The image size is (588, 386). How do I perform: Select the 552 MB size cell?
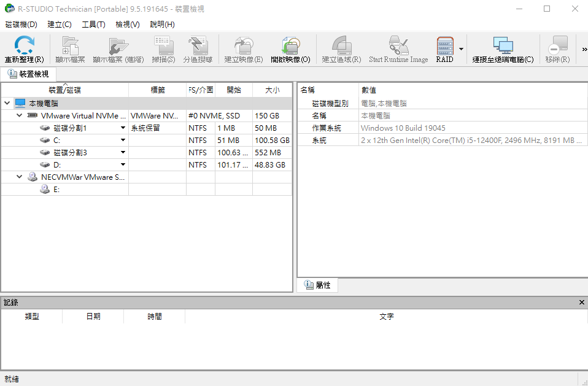coord(273,153)
